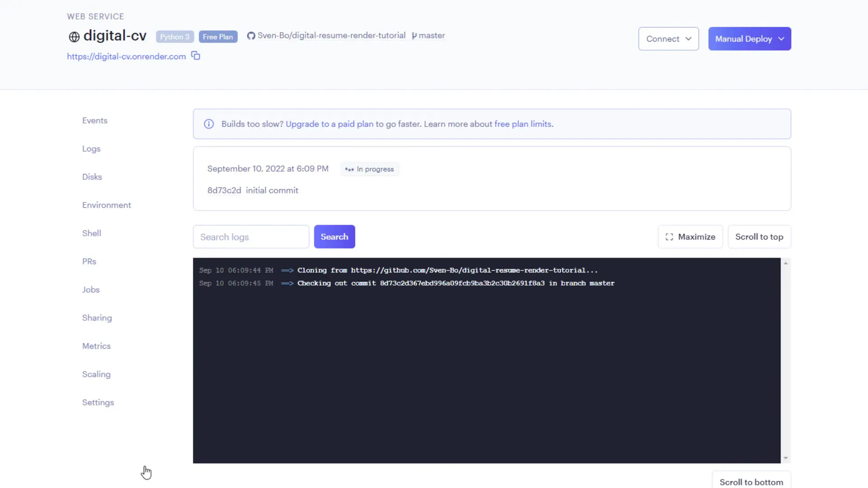Click the GitHub repository icon

[x=251, y=36]
